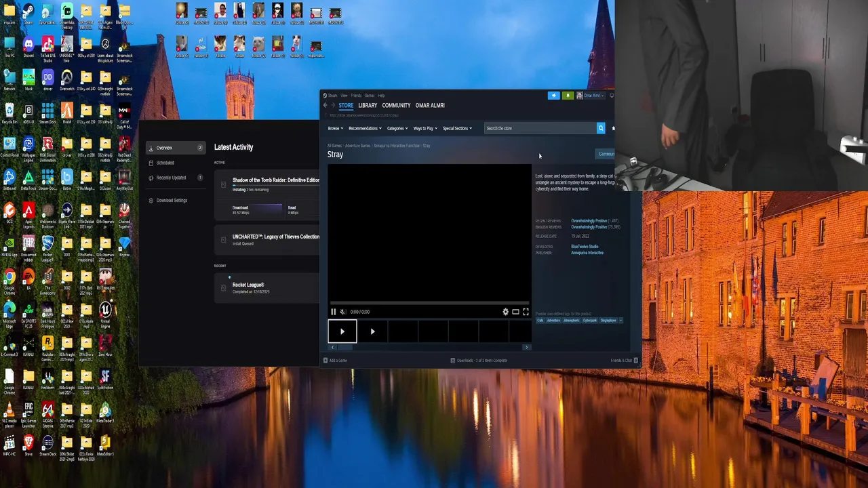Click the Singleplayer tag
Screen dimensions: 868x488
click(x=608, y=321)
